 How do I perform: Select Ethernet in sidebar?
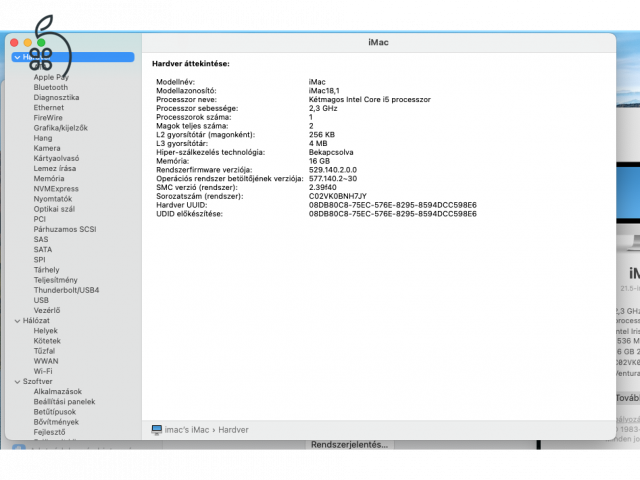pos(49,108)
